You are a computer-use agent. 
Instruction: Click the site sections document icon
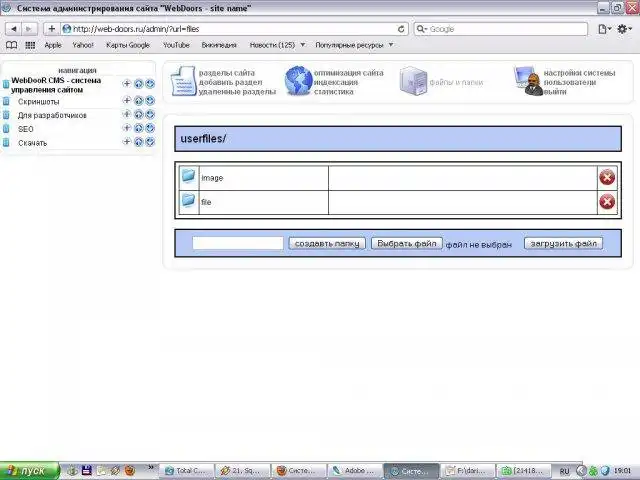[x=183, y=81]
